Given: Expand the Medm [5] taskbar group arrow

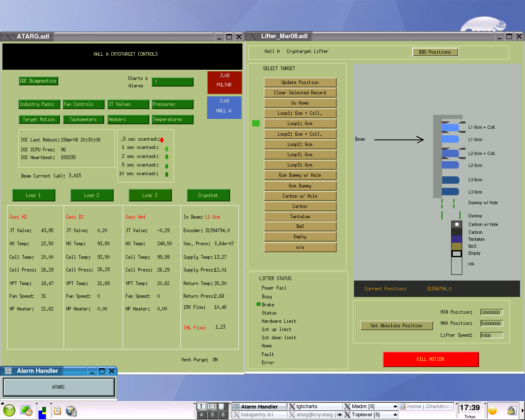Looking at the screenshot, I should [x=395, y=406].
